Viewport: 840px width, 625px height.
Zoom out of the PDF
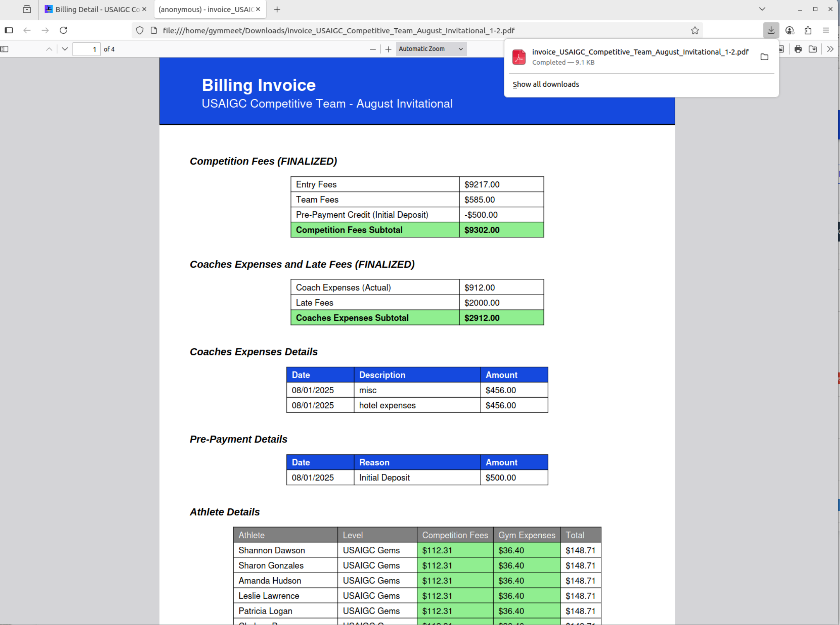373,49
